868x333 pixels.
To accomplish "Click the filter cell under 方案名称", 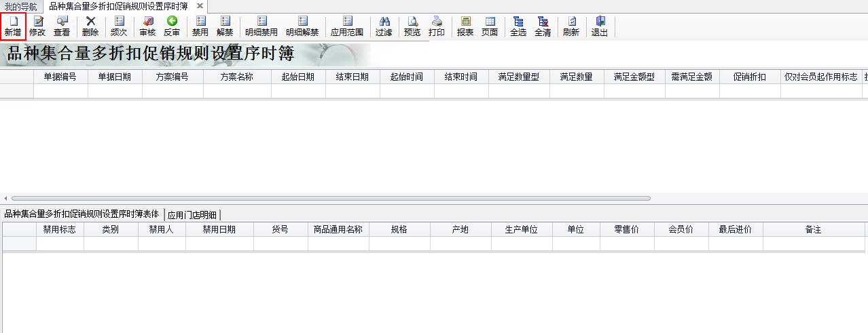I will tap(237, 91).
